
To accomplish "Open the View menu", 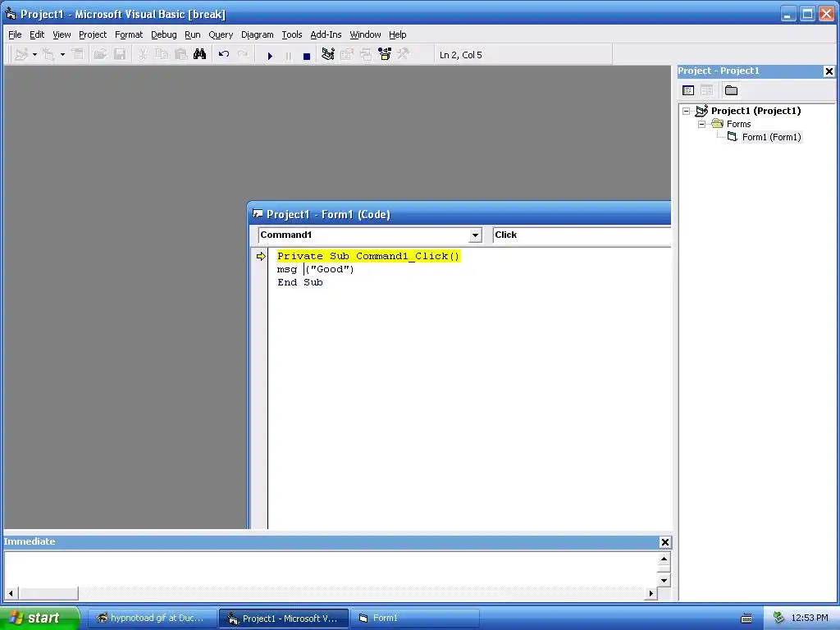I will (62, 34).
